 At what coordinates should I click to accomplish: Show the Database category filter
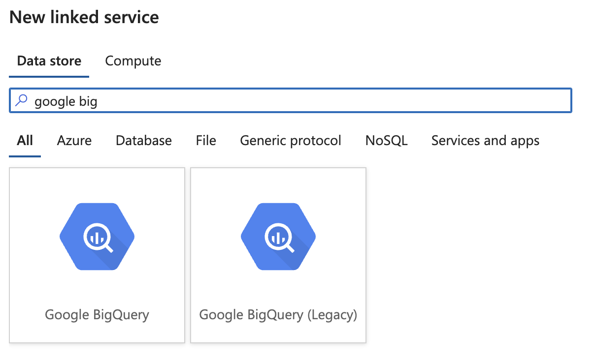click(144, 141)
